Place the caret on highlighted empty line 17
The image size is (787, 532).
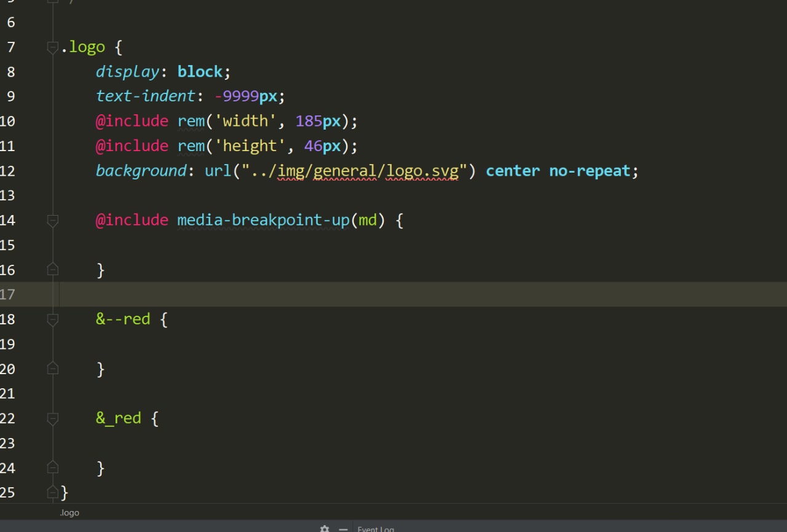[423, 294]
